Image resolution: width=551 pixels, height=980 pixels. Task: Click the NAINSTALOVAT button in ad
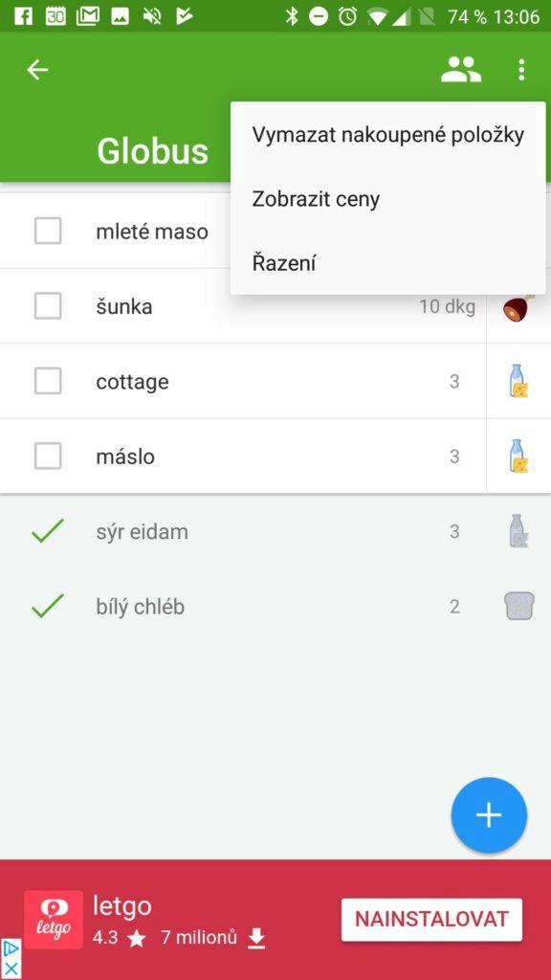coord(431,920)
